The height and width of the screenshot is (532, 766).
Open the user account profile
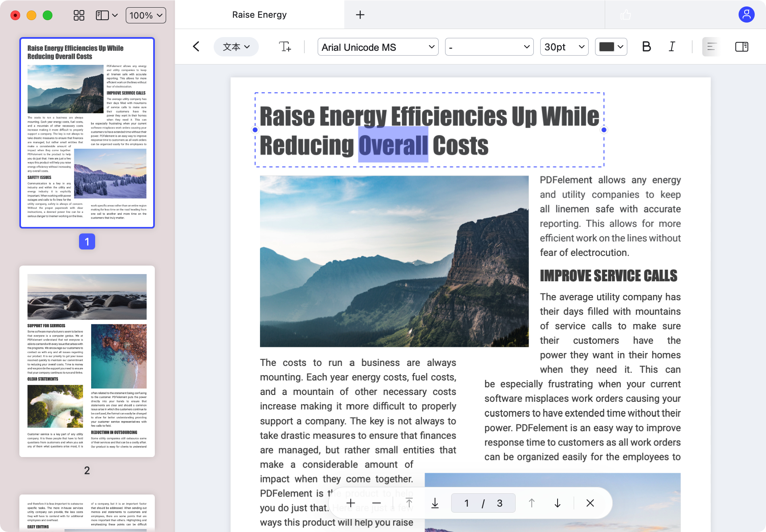point(746,15)
